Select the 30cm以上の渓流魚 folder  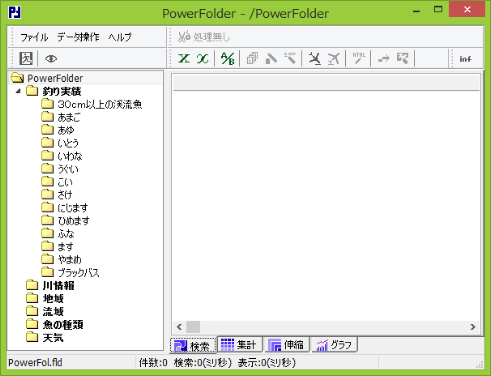pos(100,104)
